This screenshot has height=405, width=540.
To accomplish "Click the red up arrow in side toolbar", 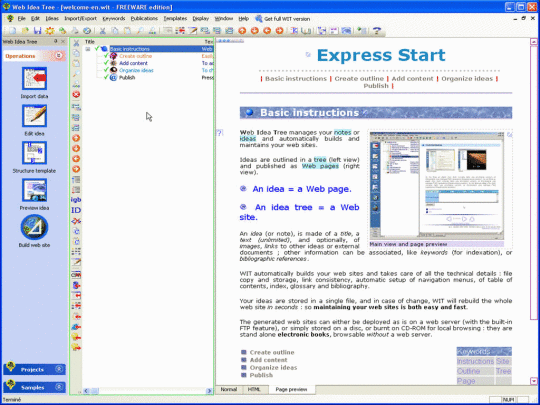I will [76, 138].
